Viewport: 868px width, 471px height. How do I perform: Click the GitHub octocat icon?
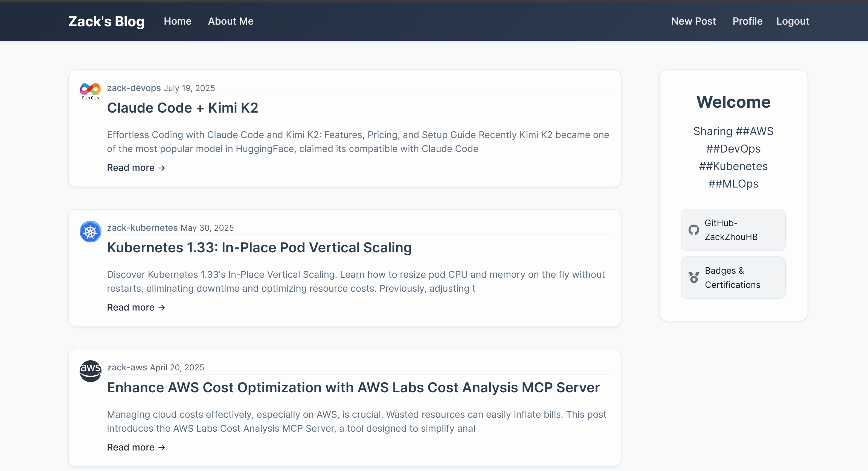click(693, 230)
